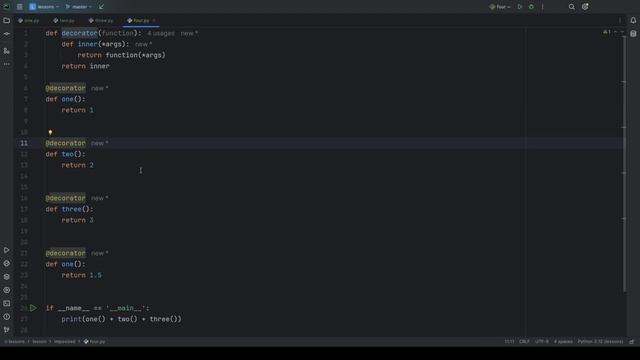The height and width of the screenshot is (360, 640).
Task: Open the Problems tool window
Action: point(7,316)
